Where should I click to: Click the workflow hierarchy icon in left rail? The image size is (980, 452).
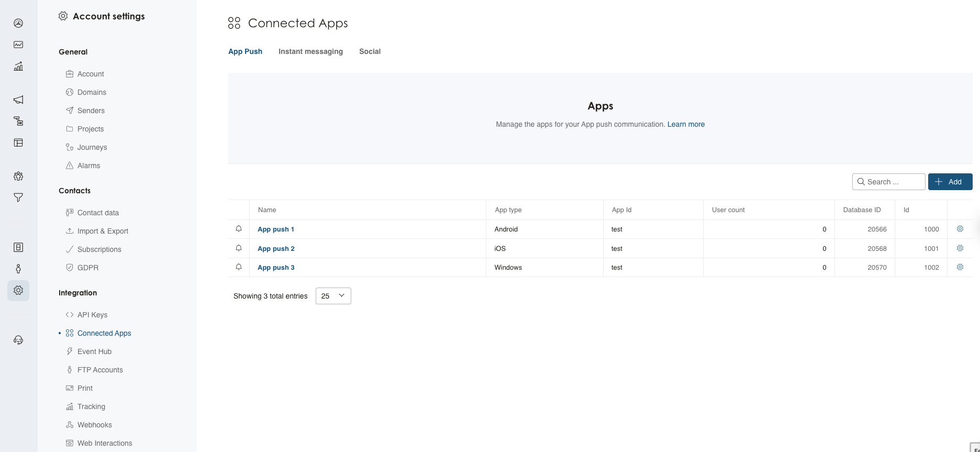tap(18, 121)
